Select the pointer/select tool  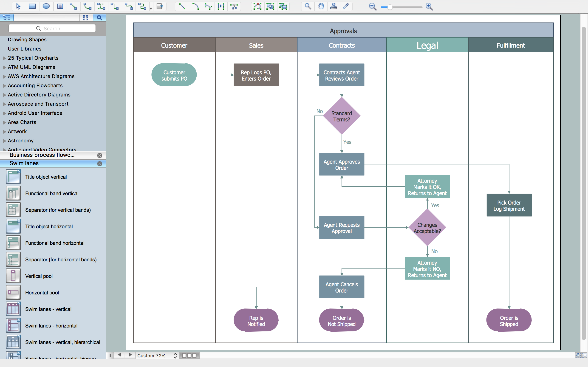tap(18, 6)
